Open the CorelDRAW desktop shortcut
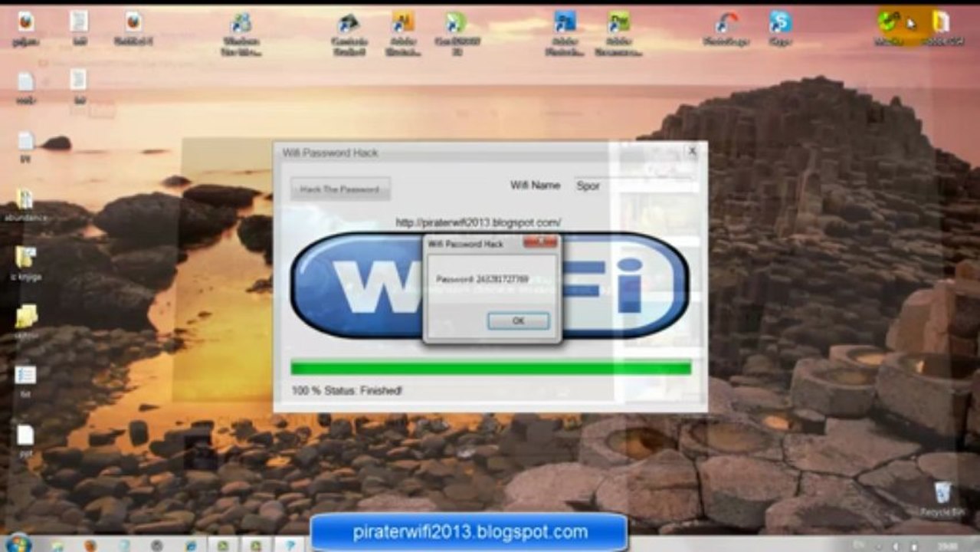The height and width of the screenshot is (552, 980). coord(457,32)
